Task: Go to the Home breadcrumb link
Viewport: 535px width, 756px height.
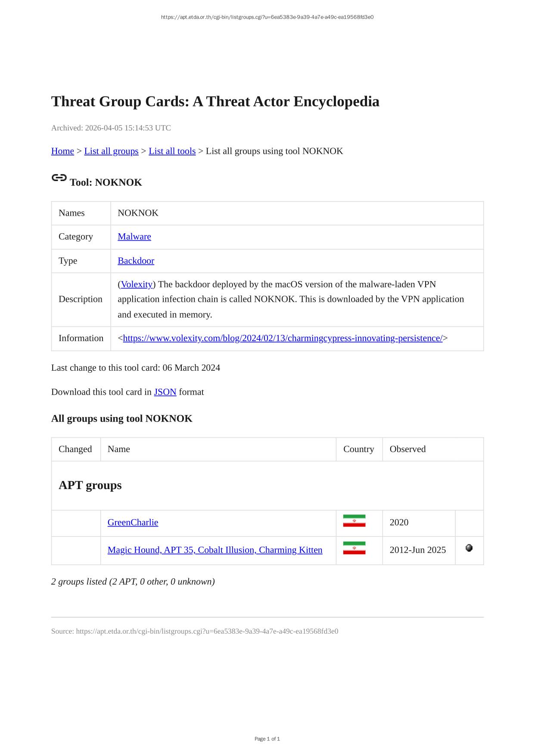Action: click(x=62, y=151)
